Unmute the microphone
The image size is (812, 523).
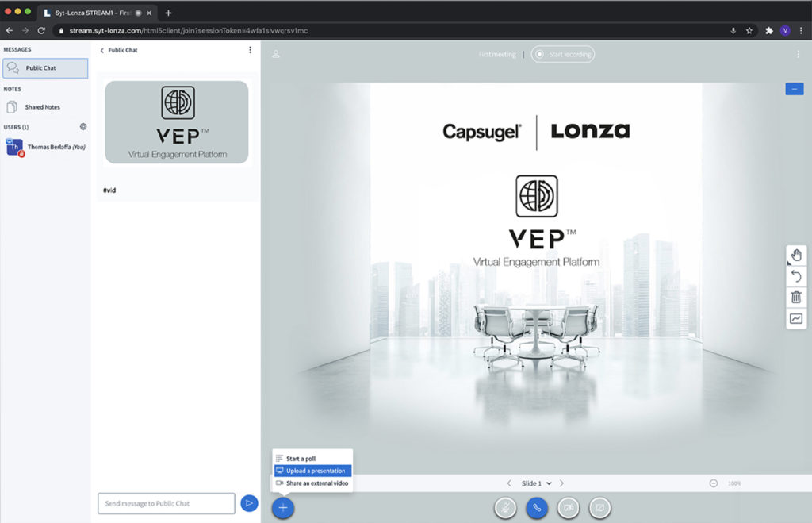click(x=505, y=507)
